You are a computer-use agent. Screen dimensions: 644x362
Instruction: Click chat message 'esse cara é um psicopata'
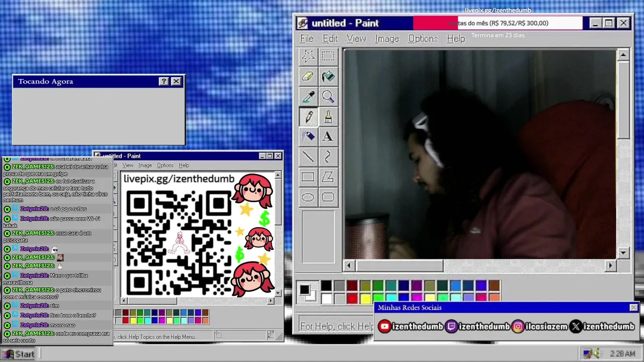(47, 237)
